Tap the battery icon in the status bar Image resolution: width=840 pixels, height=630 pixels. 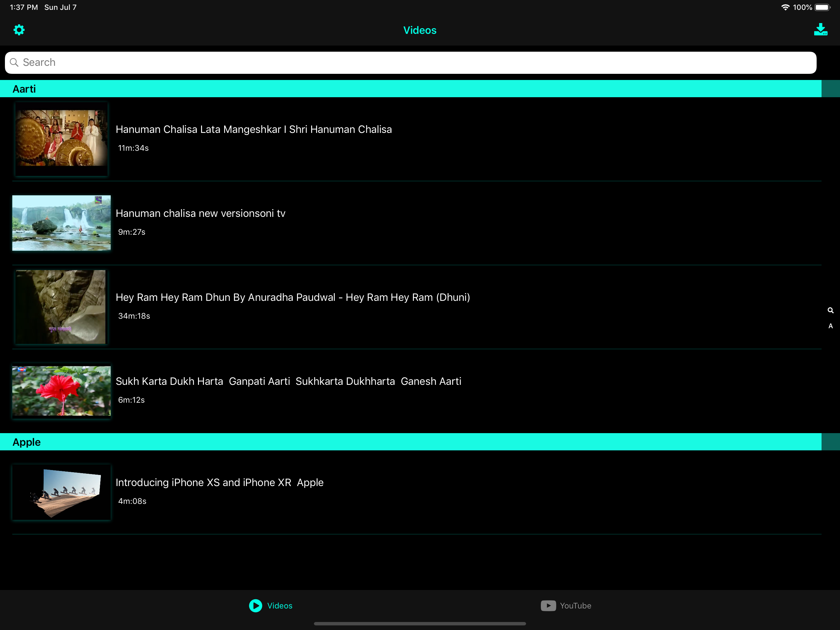coord(822,7)
